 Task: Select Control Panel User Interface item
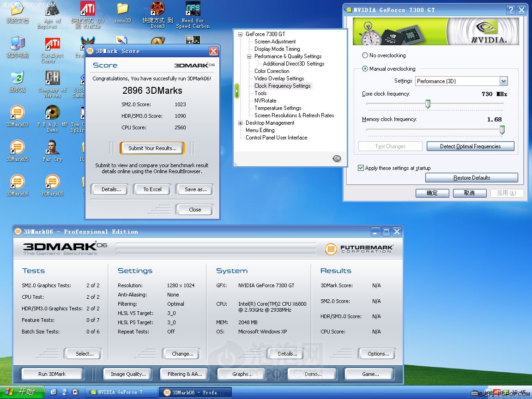pyautogui.click(x=276, y=138)
